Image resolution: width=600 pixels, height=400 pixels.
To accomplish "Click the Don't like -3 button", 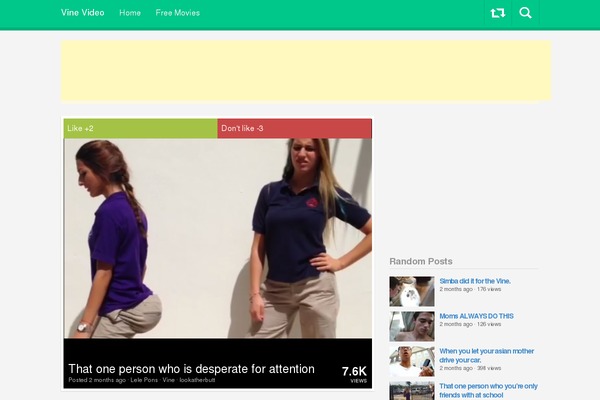I will click(295, 129).
